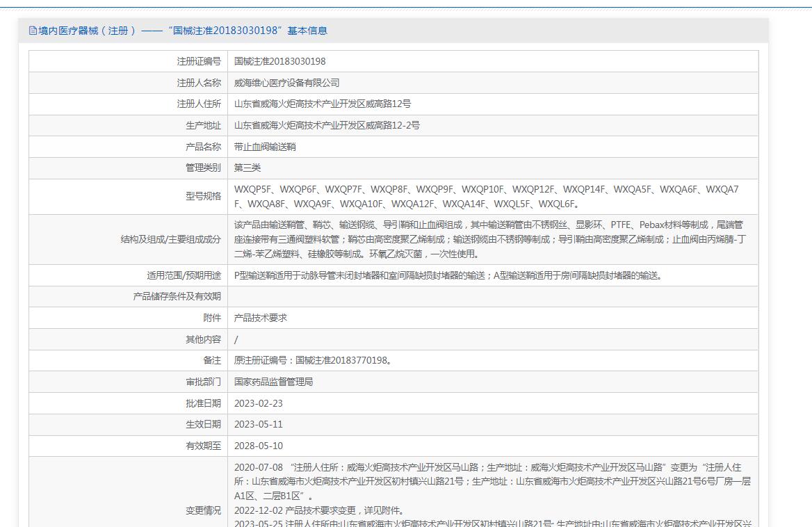Viewport: 812px width, 527px height.
Task: Click expiry date 2028-05-10
Action: coord(258,446)
